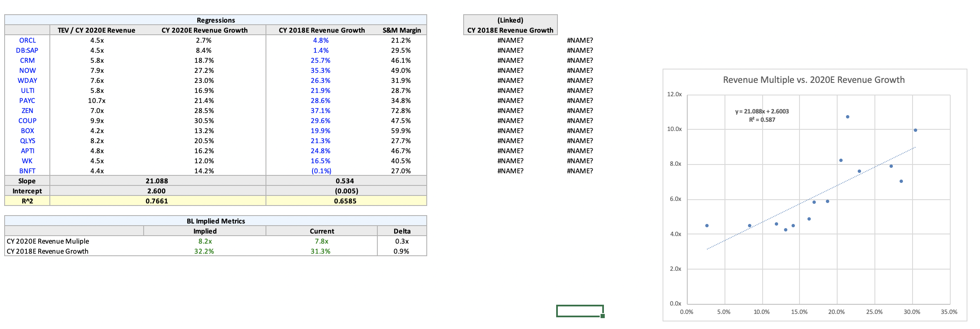Image resolution: width=980 pixels, height=329 pixels.
Task: Select the 37.1% growth value for ZEN
Action: [x=320, y=111]
